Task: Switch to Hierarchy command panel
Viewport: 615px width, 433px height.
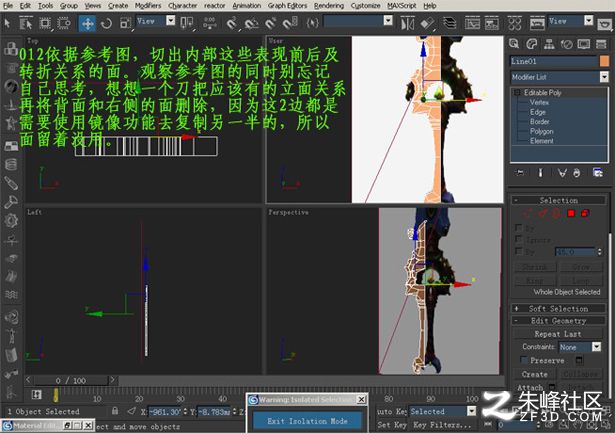Action: (x=549, y=44)
